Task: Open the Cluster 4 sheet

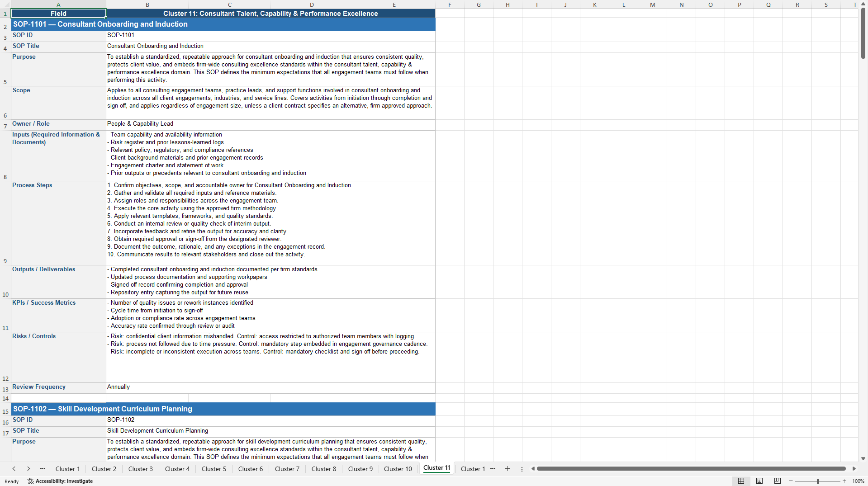Action: [177, 469]
